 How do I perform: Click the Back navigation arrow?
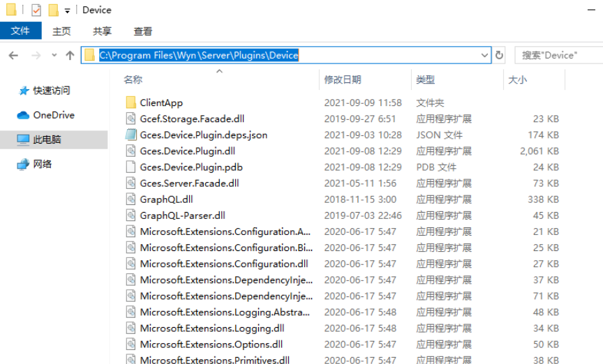tap(13, 55)
